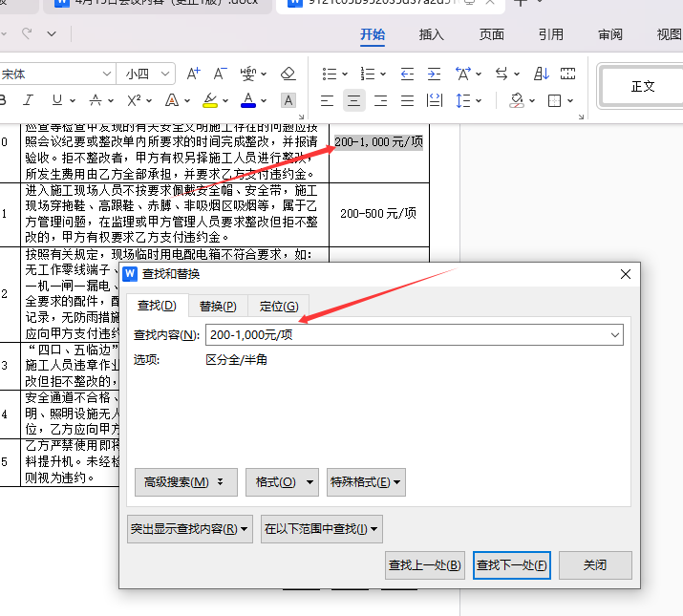Increase font size with A+ icon
The height and width of the screenshot is (616, 683).
pos(193,74)
